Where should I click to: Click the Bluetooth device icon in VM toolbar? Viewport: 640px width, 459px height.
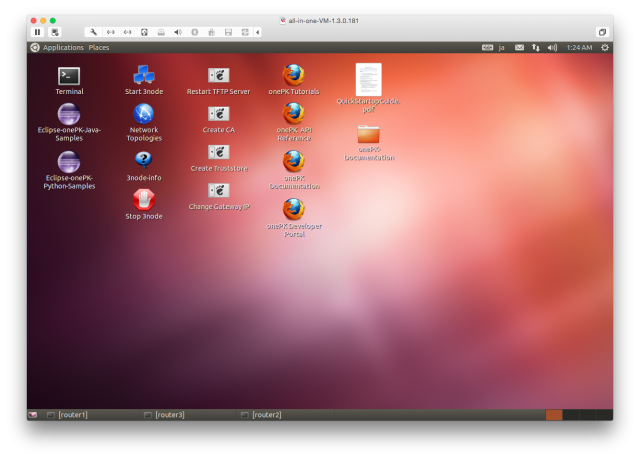pyautogui.click(x=195, y=32)
